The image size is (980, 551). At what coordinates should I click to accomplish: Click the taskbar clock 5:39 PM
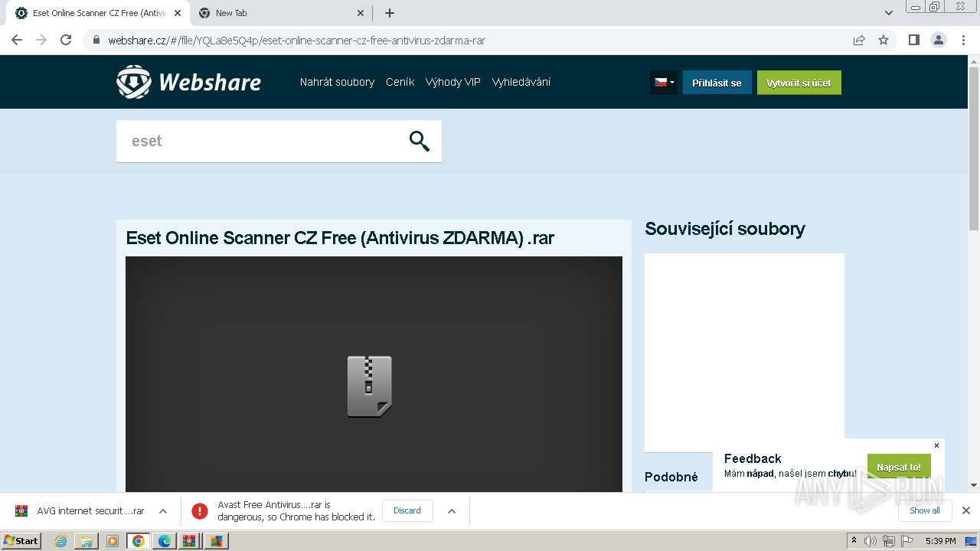coord(940,541)
